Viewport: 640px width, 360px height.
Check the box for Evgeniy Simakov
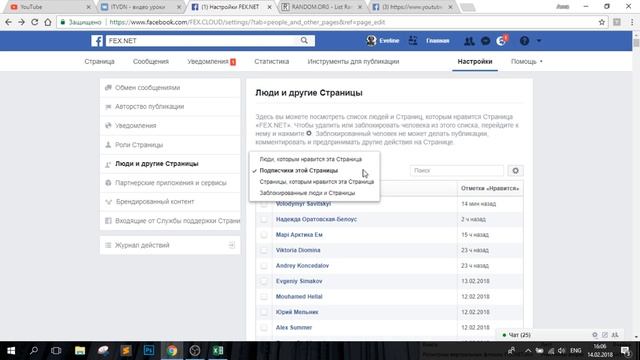264,281
